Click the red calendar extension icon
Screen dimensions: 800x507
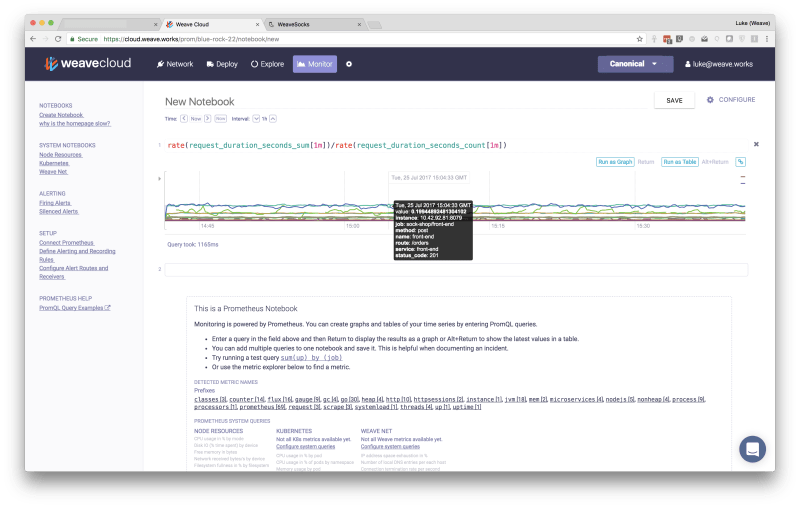(x=667, y=39)
